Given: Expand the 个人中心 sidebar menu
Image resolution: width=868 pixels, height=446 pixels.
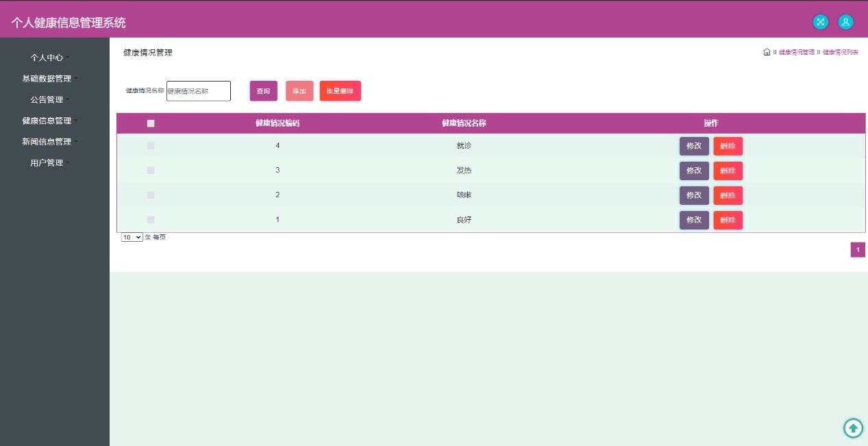Looking at the screenshot, I should pyautogui.click(x=50, y=58).
